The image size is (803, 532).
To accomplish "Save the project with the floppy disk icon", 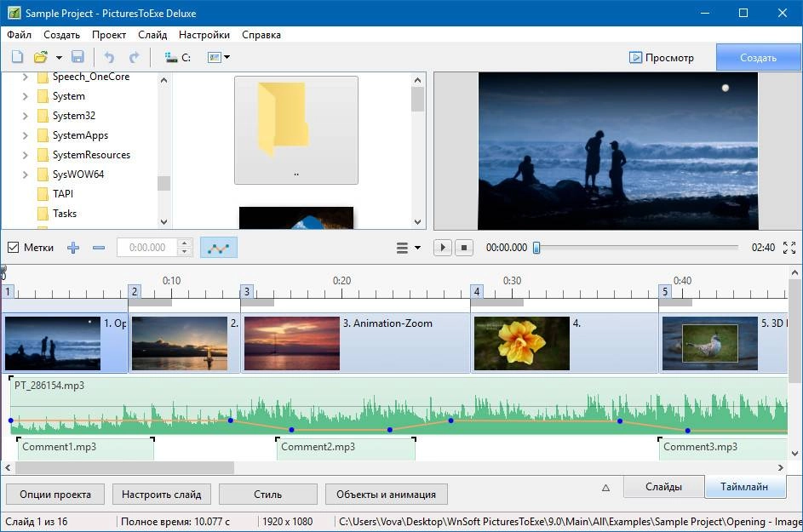I will [x=77, y=57].
